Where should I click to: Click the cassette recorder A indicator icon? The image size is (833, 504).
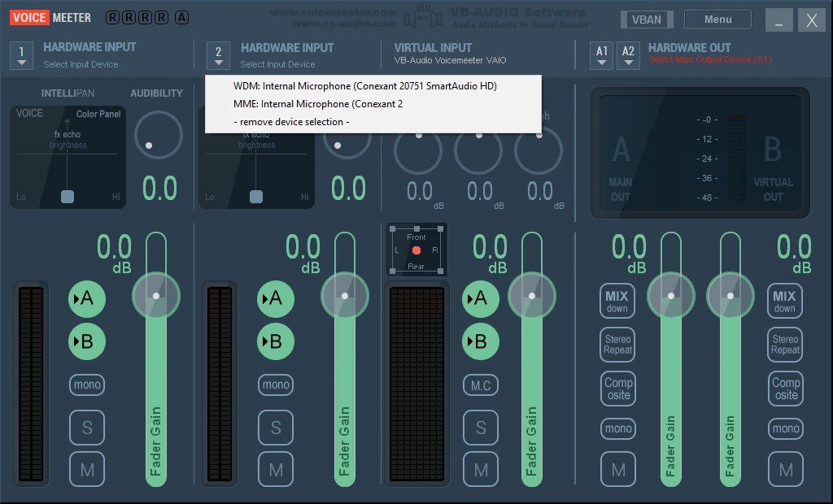click(181, 17)
